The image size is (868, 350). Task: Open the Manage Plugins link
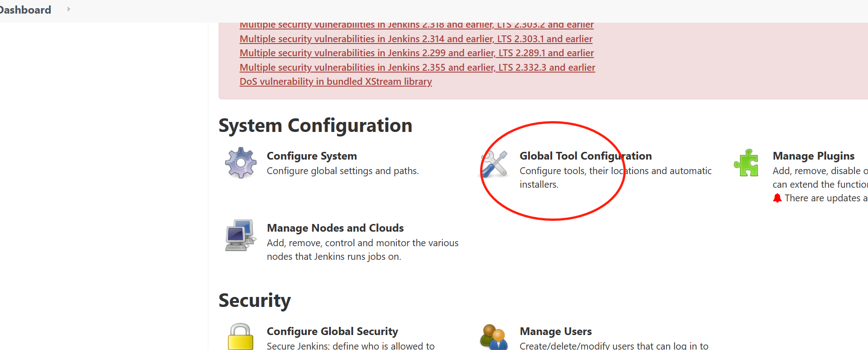pos(814,156)
